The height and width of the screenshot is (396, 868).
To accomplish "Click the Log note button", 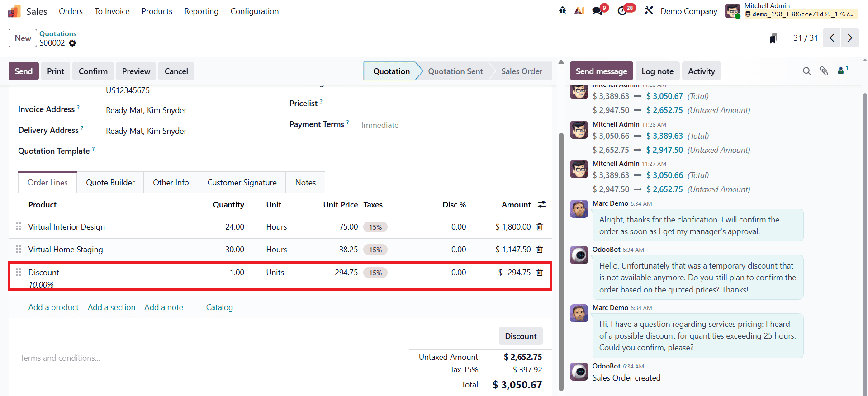I will point(658,71).
